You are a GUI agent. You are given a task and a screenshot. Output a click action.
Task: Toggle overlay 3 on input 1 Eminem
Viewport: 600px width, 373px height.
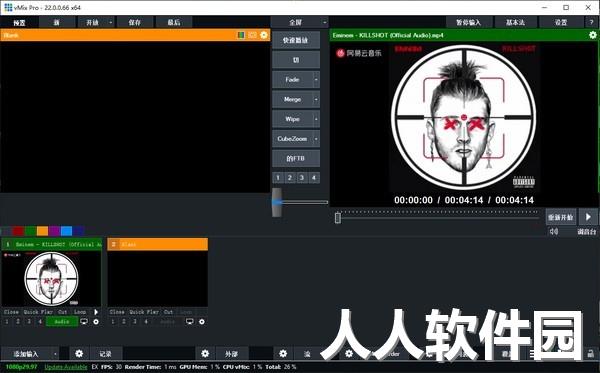[29, 322]
